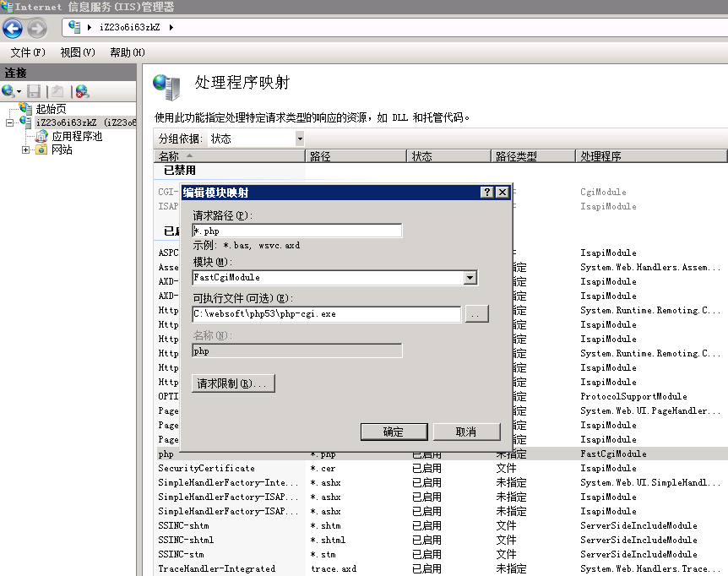
Task: Collapse the iZ23o6i63zkZ server node
Action: coord(10,122)
